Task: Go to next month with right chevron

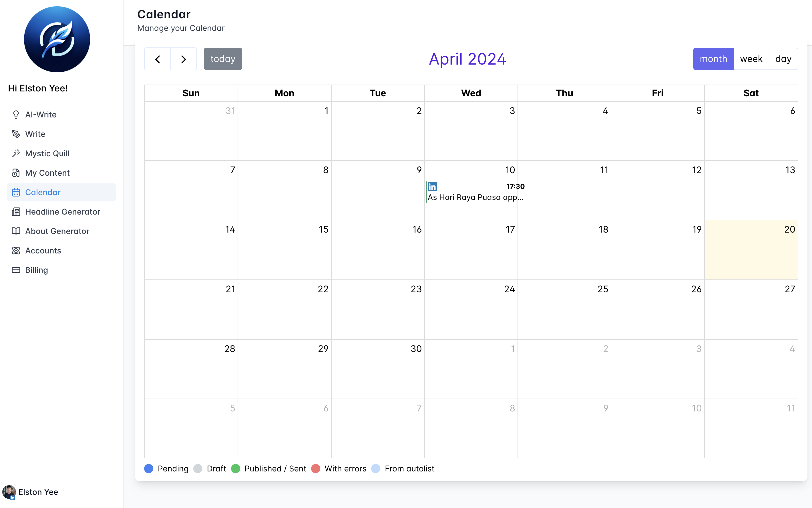Action: [184, 59]
